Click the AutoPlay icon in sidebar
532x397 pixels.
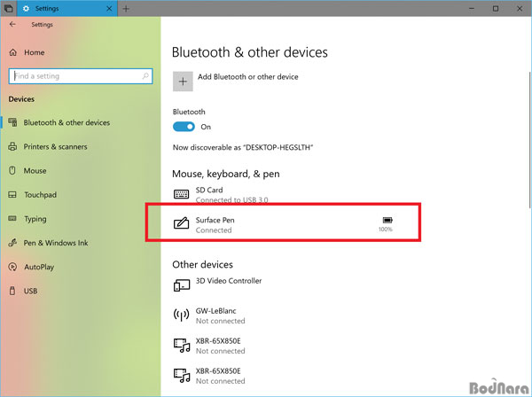[12, 267]
